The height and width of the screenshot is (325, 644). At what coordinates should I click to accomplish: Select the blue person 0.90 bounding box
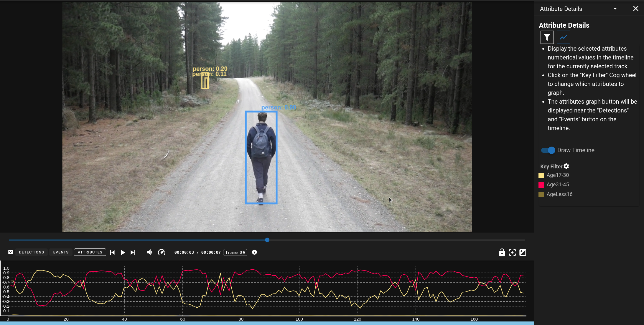pyautogui.click(x=261, y=157)
